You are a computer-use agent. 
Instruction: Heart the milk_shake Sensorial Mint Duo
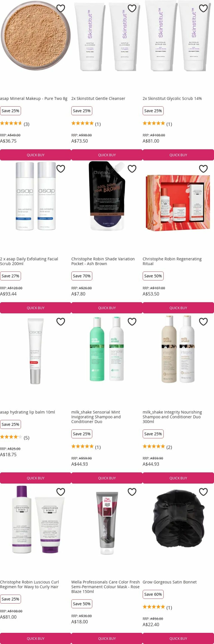click(132, 322)
